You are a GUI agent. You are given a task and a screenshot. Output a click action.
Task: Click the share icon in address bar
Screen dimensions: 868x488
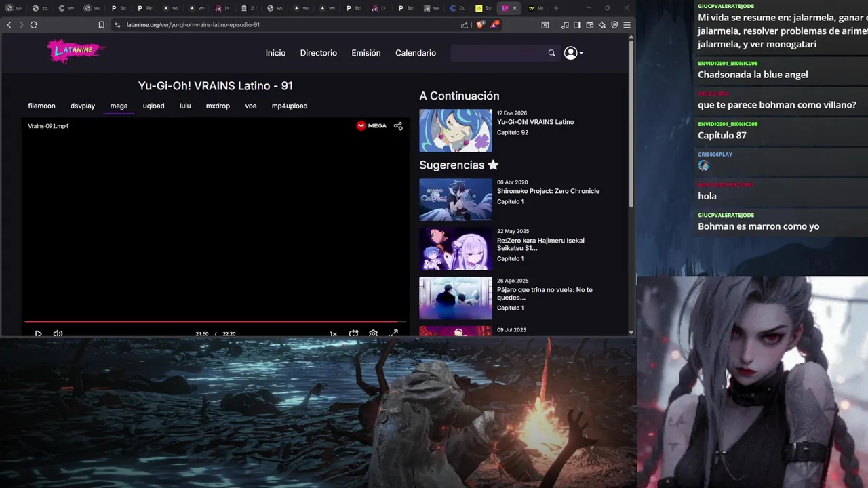point(465,25)
